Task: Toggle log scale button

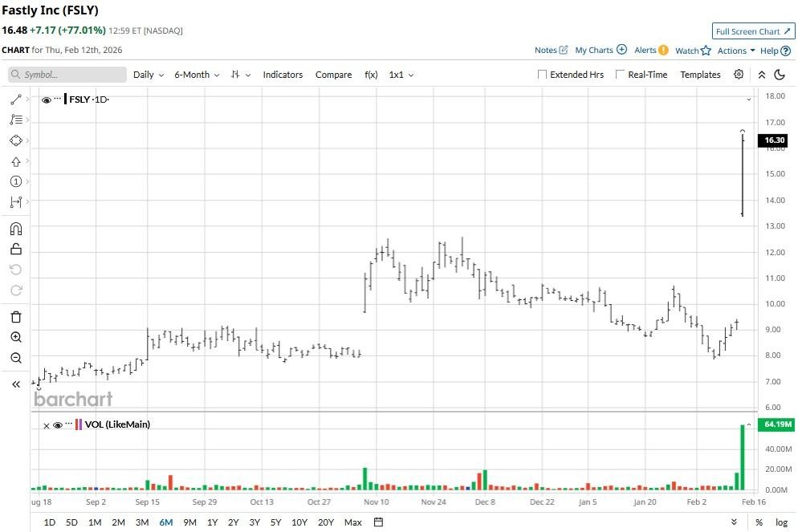Action: pos(781,522)
